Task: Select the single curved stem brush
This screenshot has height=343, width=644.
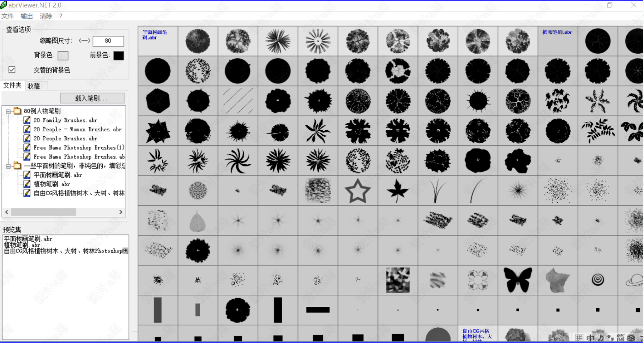Action: click(477, 191)
